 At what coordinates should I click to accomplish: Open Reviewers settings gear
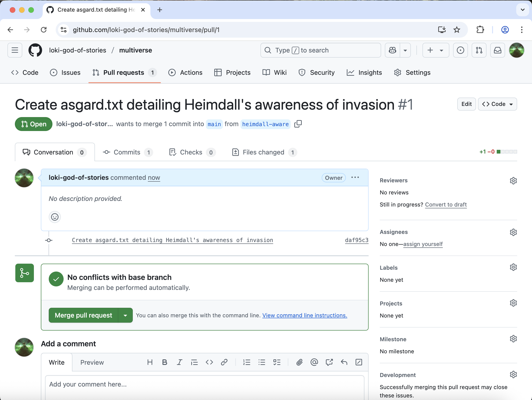click(513, 180)
